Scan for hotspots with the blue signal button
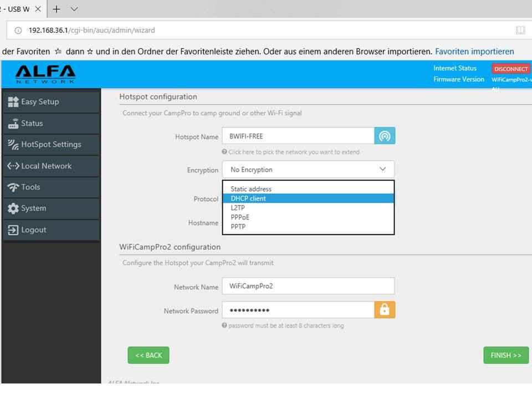The image size is (532, 399). pyautogui.click(x=385, y=136)
